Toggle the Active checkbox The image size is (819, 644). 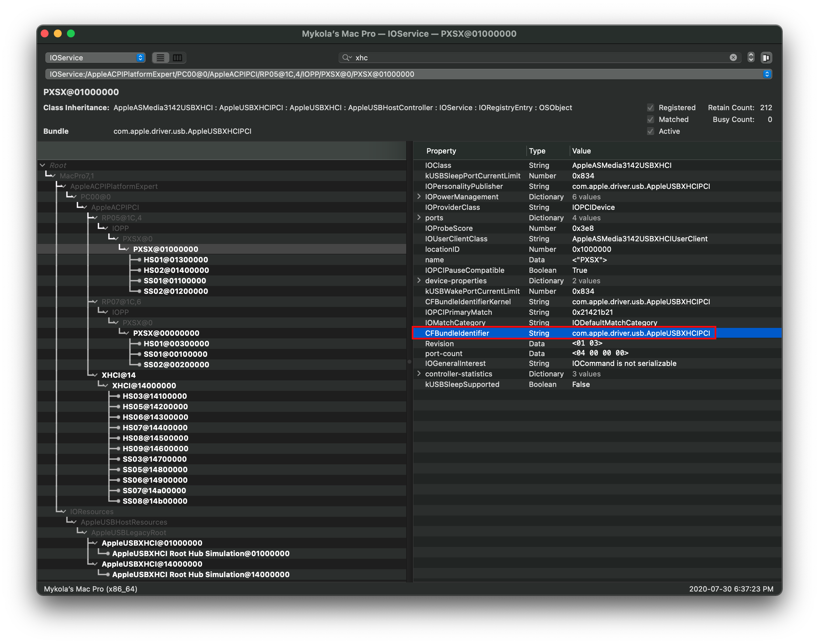click(x=650, y=131)
